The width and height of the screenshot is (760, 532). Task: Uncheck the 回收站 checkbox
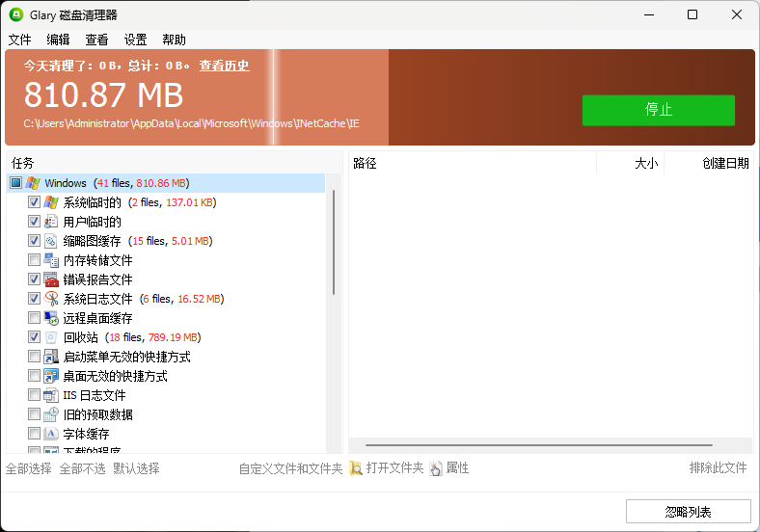34,337
